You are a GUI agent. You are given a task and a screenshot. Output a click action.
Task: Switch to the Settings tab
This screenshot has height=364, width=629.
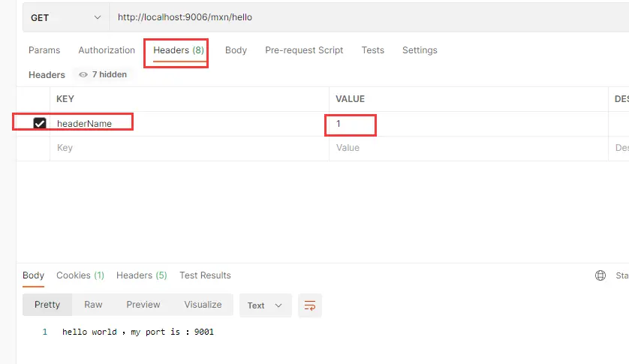tap(420, 50)
